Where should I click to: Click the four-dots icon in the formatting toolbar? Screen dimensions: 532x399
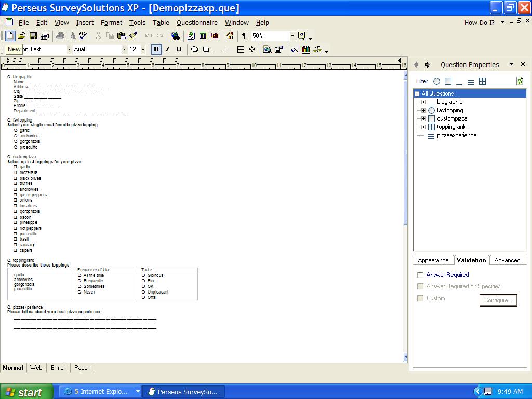(x=252, y=49)
